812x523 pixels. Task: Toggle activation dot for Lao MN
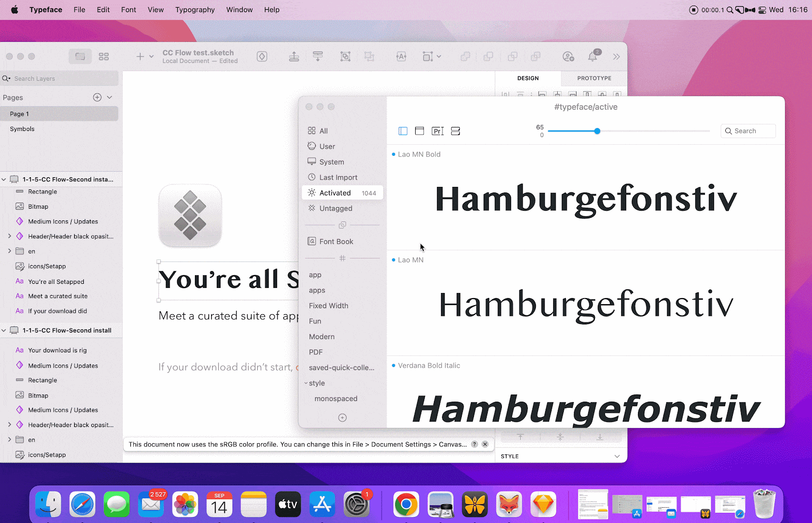click(x=393, y=260)
